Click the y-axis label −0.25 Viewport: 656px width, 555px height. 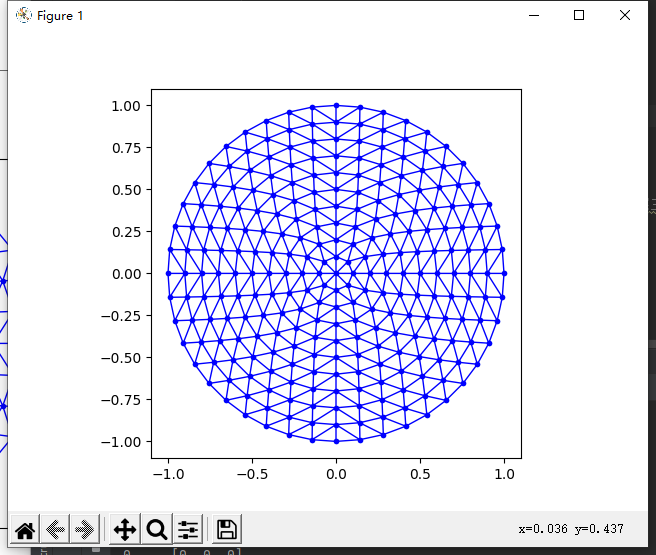tap(121, 316)
